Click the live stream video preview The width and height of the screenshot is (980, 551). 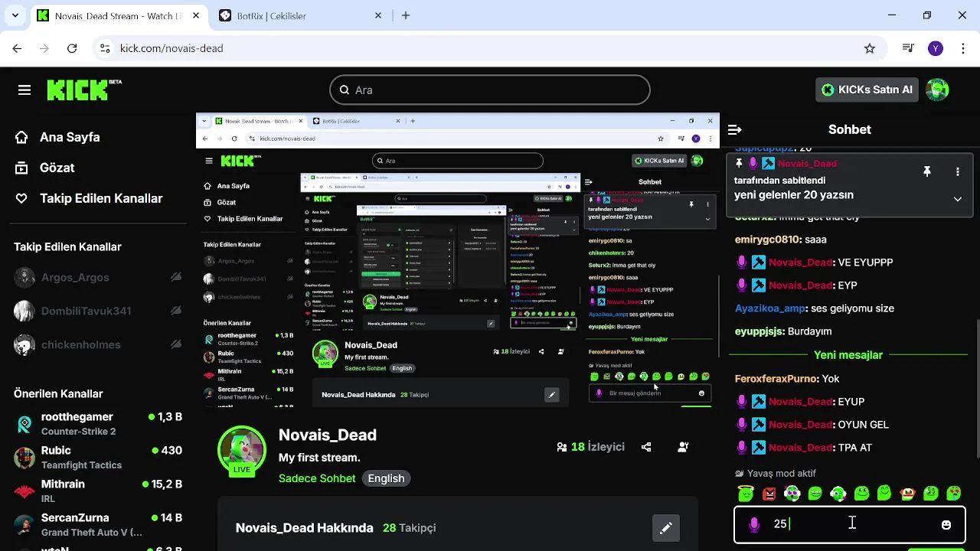coord(458,260)
